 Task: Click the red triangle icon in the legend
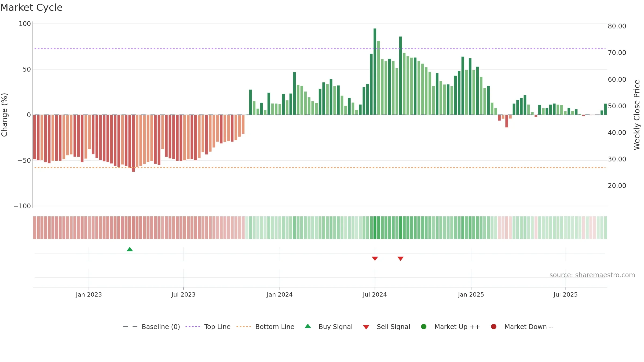point(366,327)
